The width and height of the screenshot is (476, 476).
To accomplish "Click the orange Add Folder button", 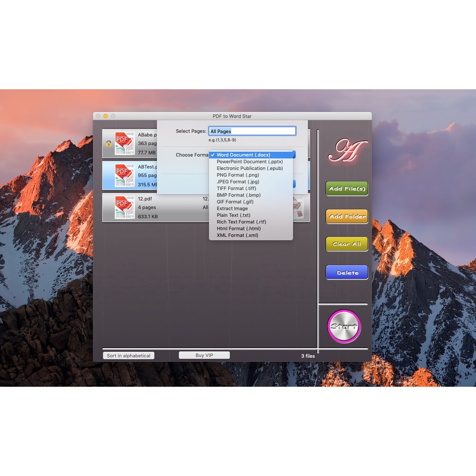I will point(347,216).
